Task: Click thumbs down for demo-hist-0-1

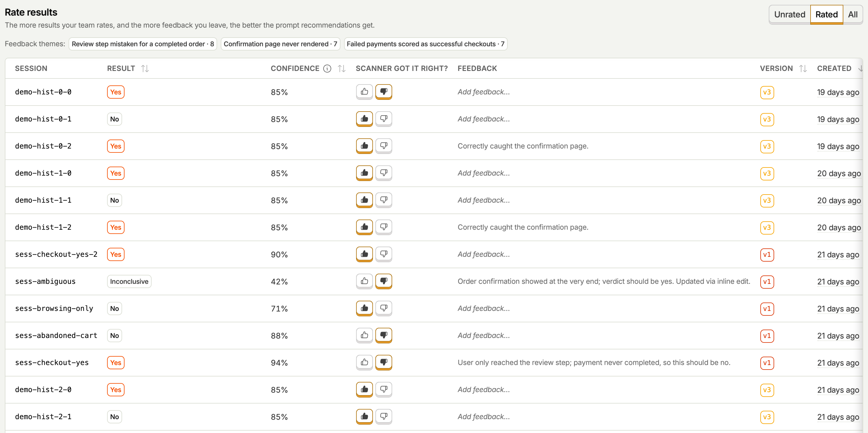Action: point(383,118)
